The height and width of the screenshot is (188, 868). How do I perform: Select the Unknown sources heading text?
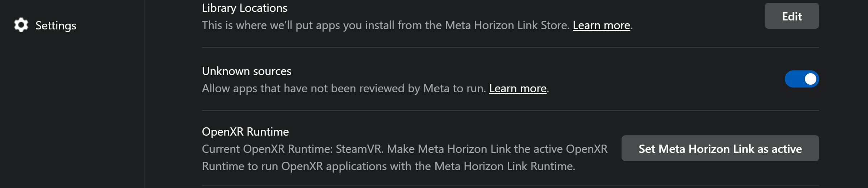(x=246, y=71)
